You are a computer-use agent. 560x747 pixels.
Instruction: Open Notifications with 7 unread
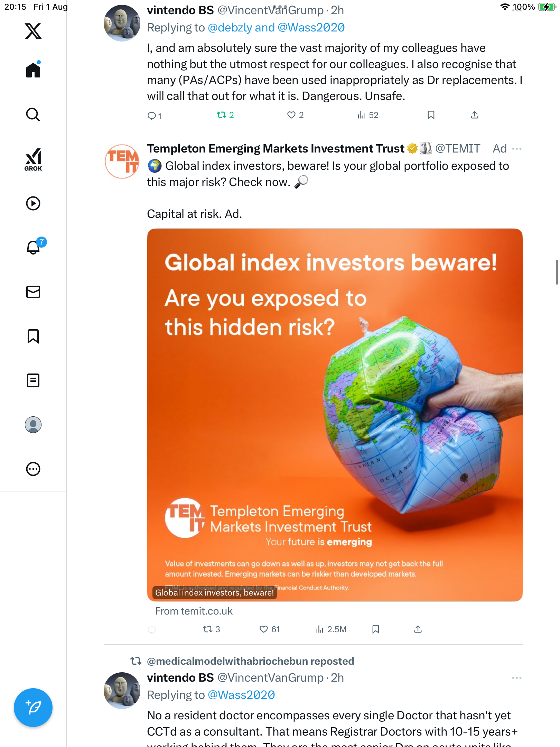[33, 247]
